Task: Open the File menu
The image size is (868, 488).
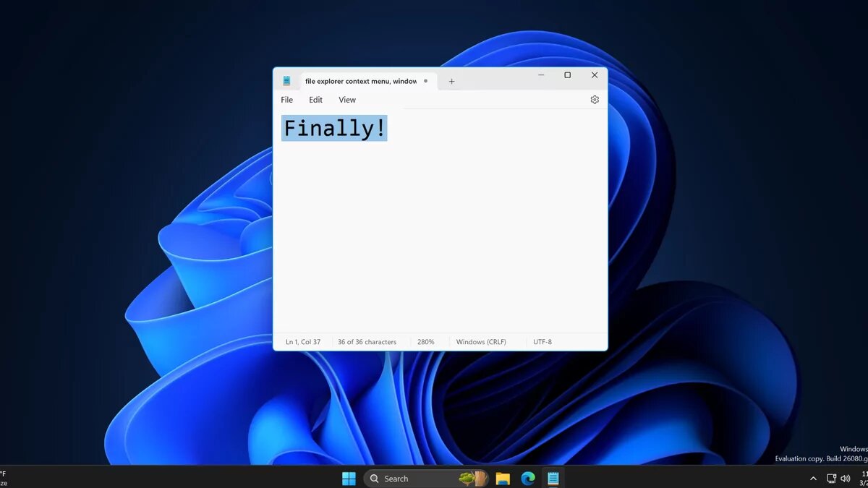Action: point(287,100)
